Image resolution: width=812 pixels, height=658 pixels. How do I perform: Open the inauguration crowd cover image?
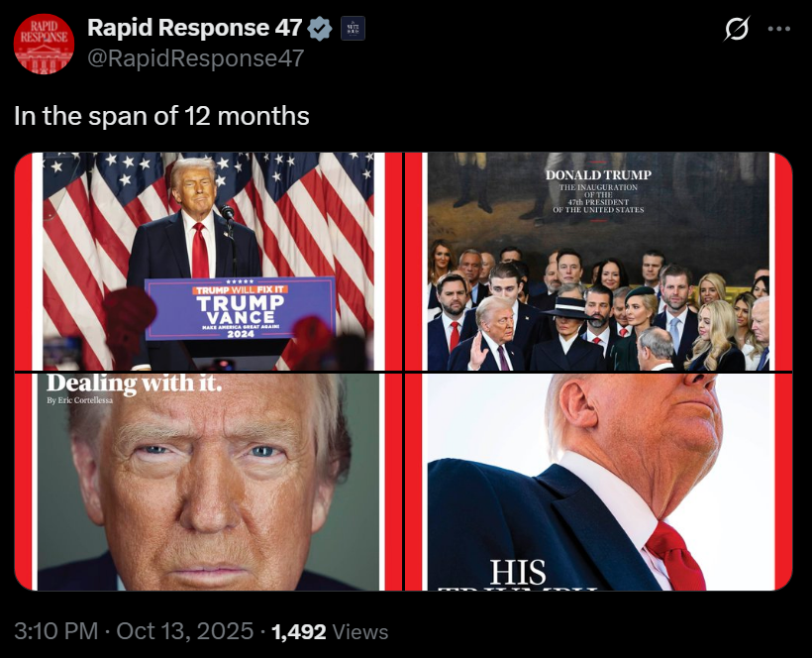click(598, 262)
